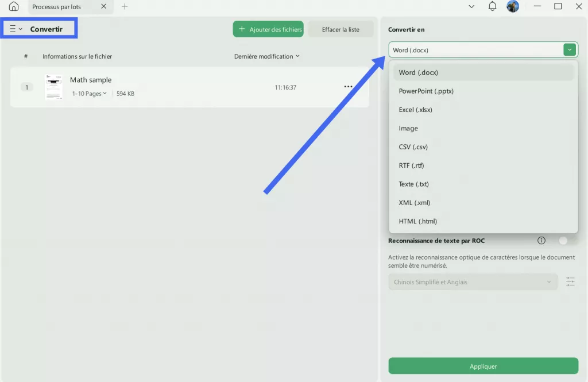Click the green chevron on the format selector
The height and width of the screenshot is (382, 588).
[x=569, y=49]
